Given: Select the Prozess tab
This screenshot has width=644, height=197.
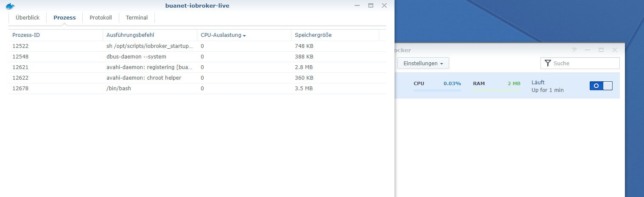Looking at the screenshot, I should [x=64, y=18].
